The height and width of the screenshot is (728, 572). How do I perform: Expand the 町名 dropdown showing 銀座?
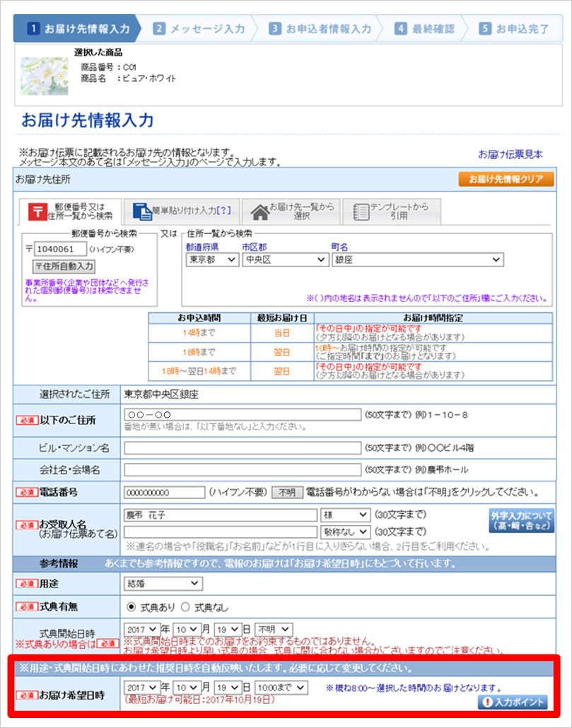coord(417,259)
